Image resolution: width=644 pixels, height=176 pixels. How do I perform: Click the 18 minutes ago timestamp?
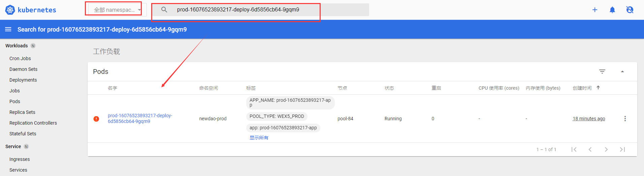click(589, 119)
